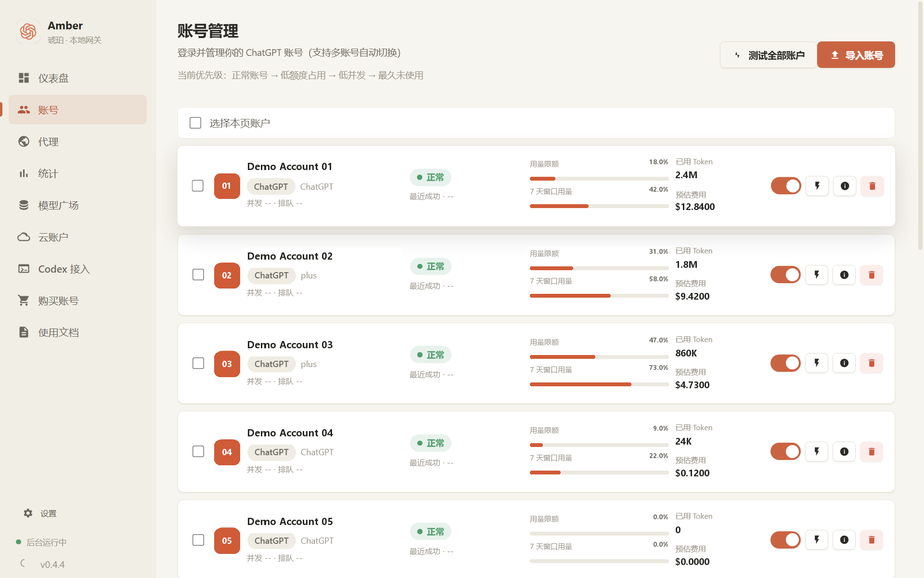Click Demo Account 02 7 天窗口用量 progress bar
Screen dimensions: 924x578
pyautogui.click(x=599, y=295)
